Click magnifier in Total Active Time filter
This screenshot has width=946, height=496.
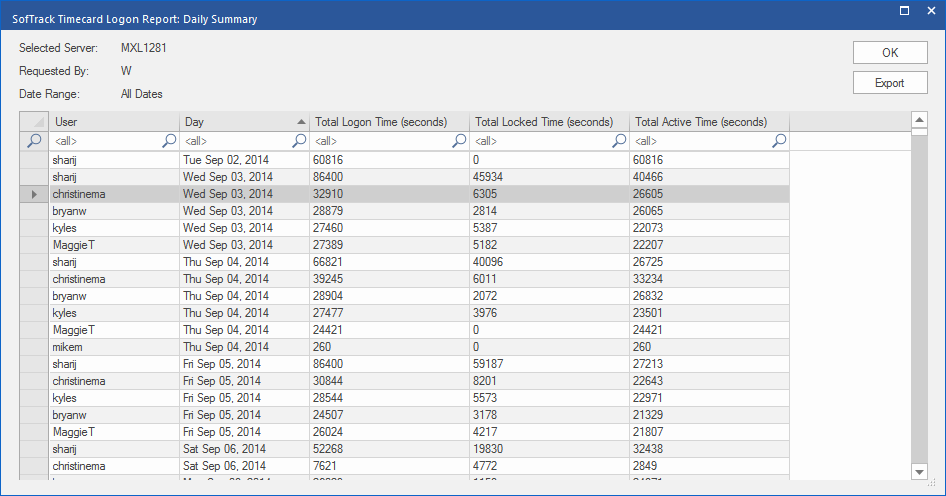tap(779, 142)
